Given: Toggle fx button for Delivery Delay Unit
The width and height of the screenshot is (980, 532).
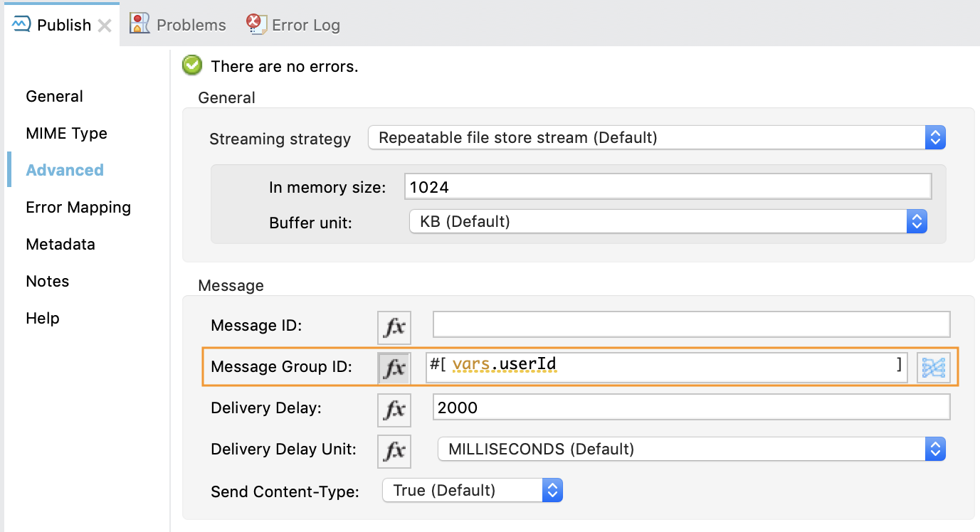Looking at the screenshot, I should click(394, 450).
